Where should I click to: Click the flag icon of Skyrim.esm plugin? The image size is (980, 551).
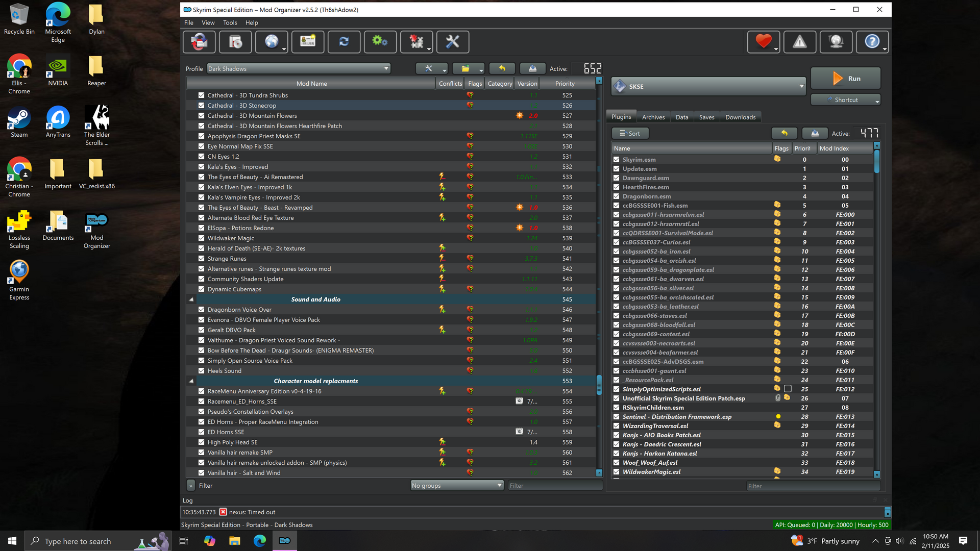coord(777,159)
